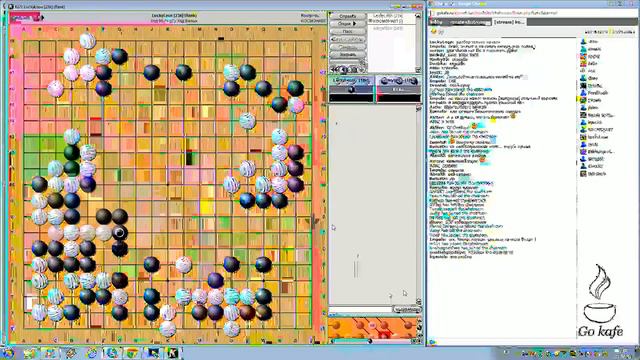Click the game chat input field
Viewport: 640px width, 360px height.
[x=360, y=310]
